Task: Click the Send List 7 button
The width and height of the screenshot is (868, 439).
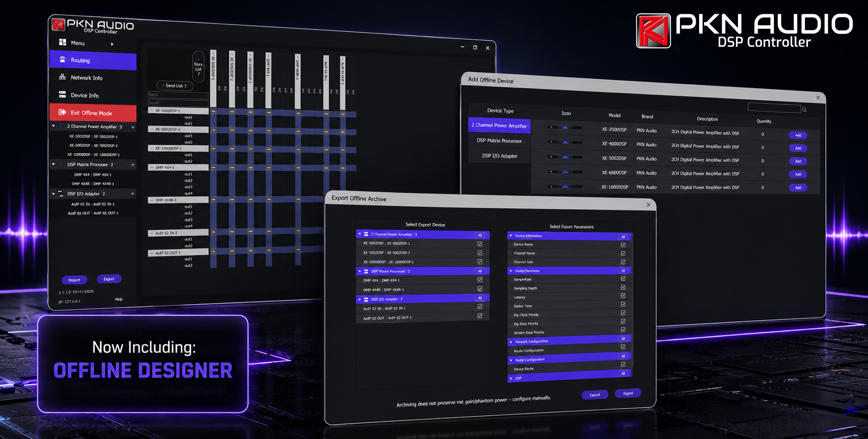Action: 175,86
